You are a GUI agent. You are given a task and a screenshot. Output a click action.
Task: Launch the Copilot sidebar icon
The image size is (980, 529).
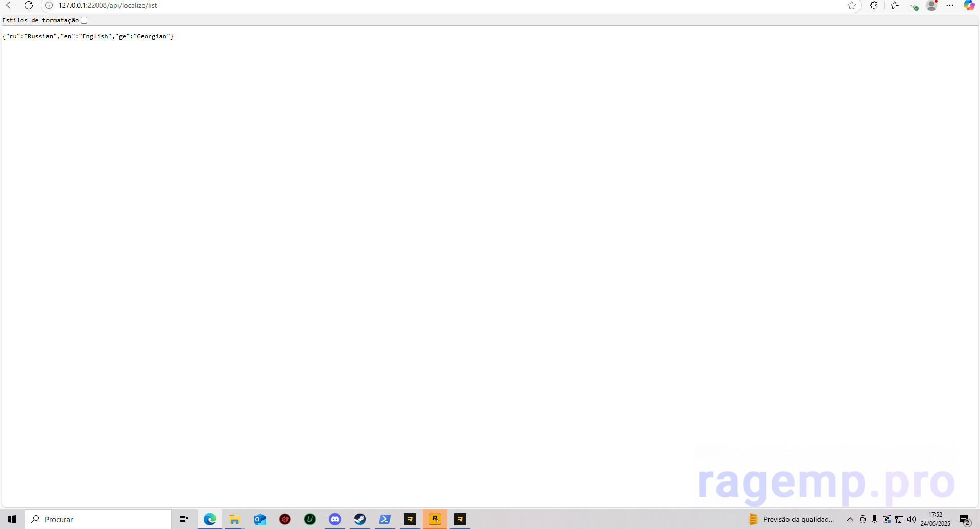[x=969, y=5]
